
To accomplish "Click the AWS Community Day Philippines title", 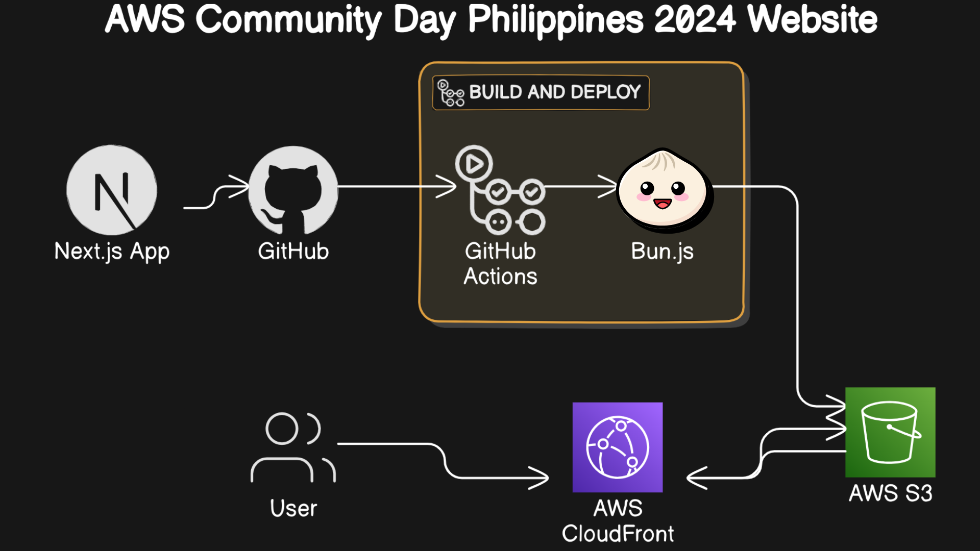I will coord(491,20).
